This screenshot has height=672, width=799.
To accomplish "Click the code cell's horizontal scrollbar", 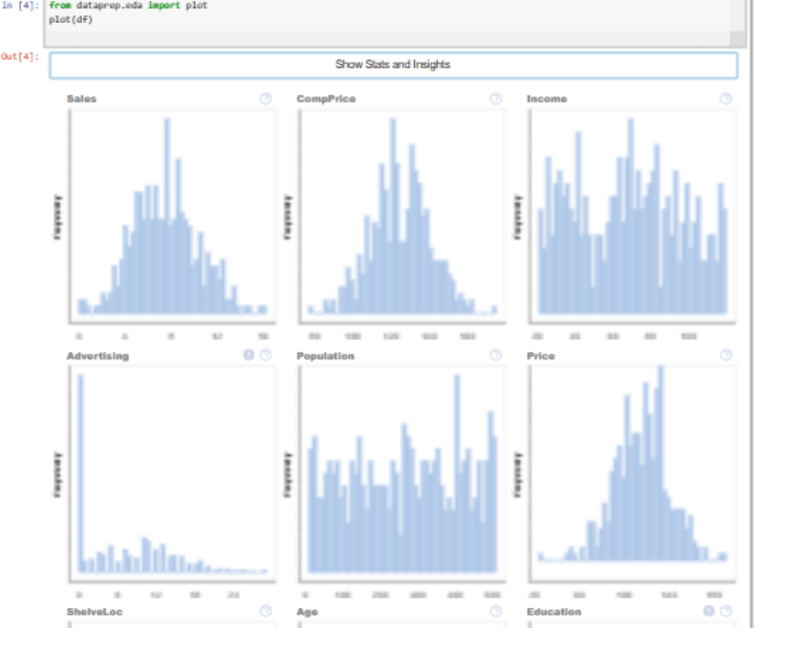I will pyautogui.click(x=382, y=39).
